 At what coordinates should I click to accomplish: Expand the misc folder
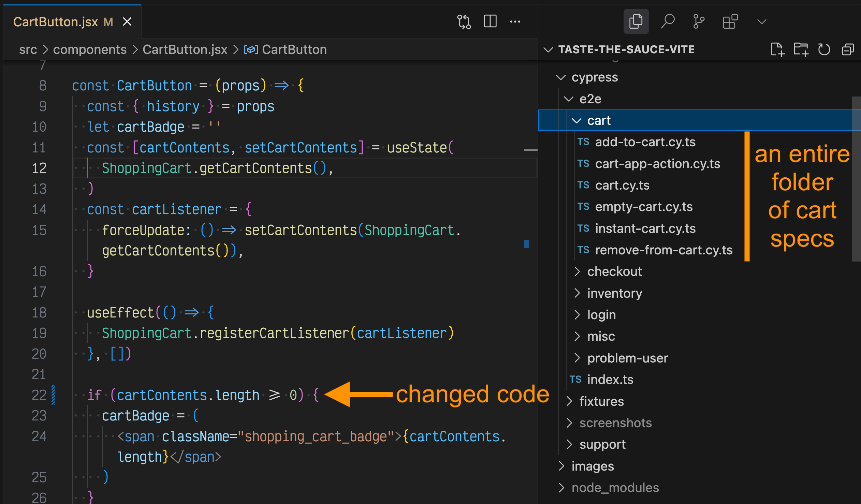pyautogui.click(x=577, y=336)
